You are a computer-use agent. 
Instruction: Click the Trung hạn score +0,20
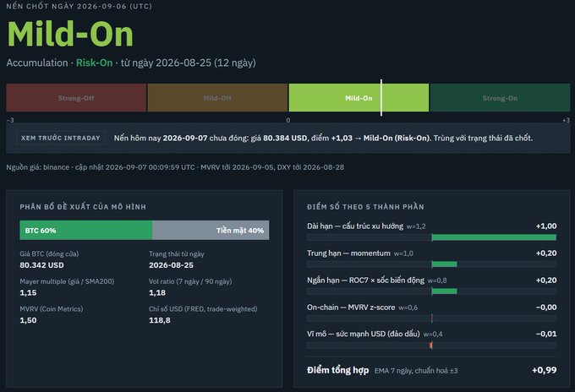click(546, 253)
